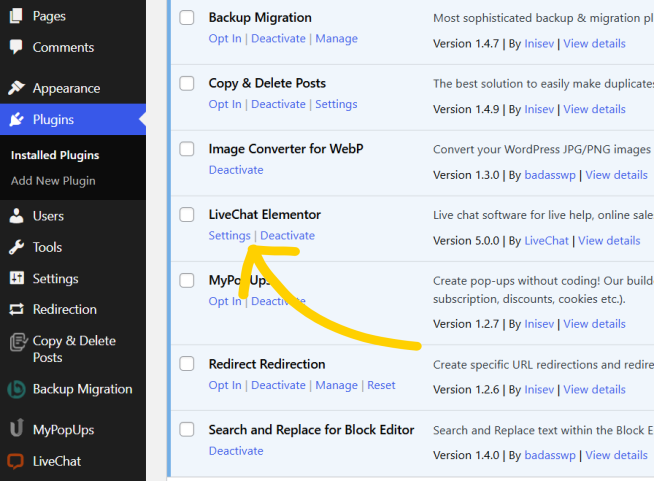Open LiveChat Elementor Settings link
The image size is (654, 481).
(x=229, y=236)
